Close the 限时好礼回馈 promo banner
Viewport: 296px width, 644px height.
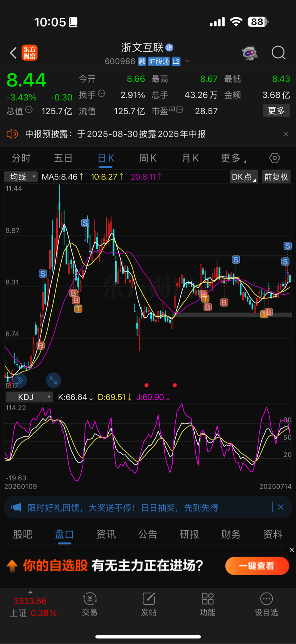[x=281, y=507]
